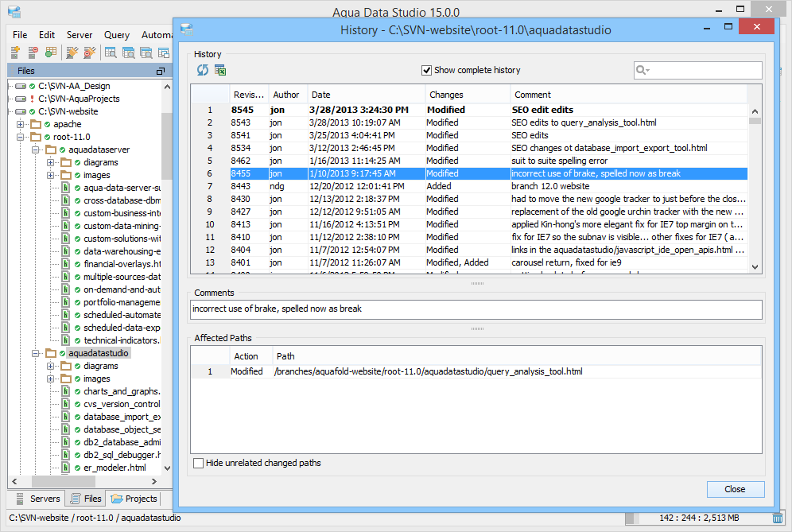The height and width of the screenshot is (532, 792).
Task: Click Export to Excel icon in History
Action: pyautogui.click(x=220, y=70)
